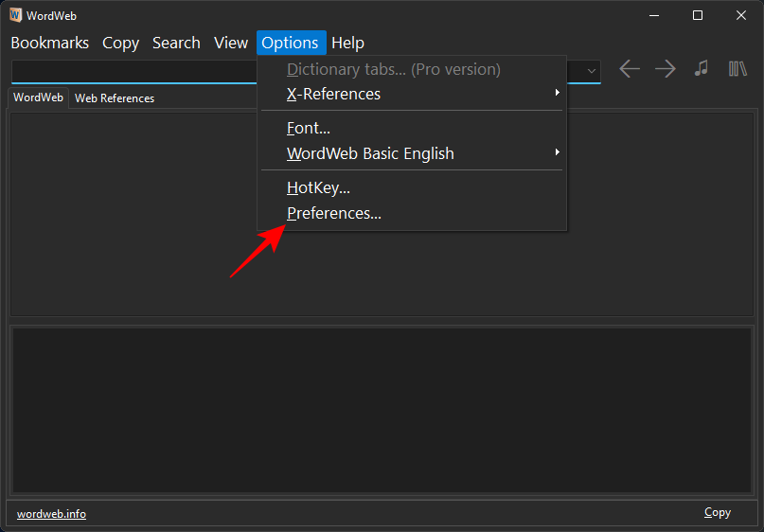Click the forward arrow navigation icon
Image resolution: width=764 pixels, height=532 pixels.
tap(666, 69)
